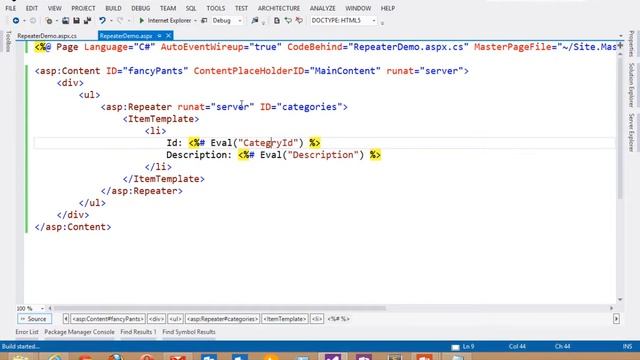The image size is (640, 360).
Task: Open the BUILD menu
Action: (113, 8)
